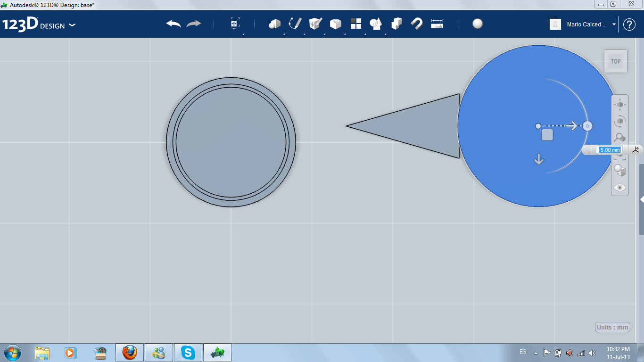
Task: Open the Combine tool
Action: [x=396, y=24]
